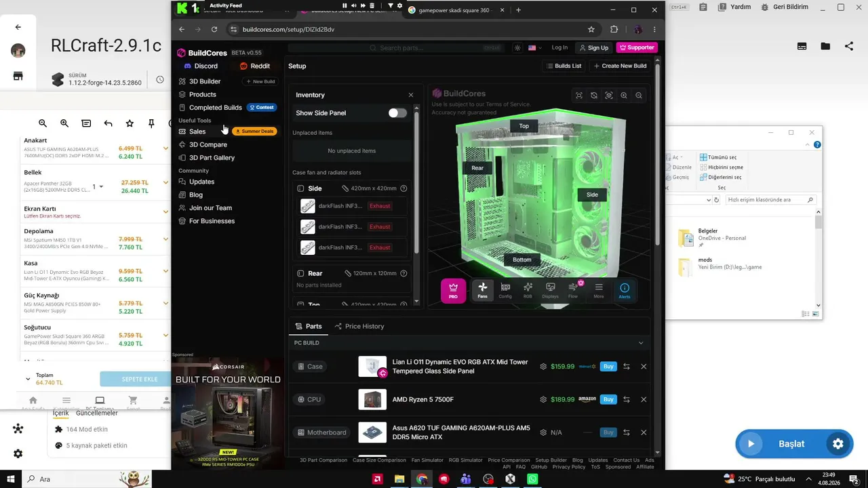Show help for Side fan slot size
This screenshot has width=868, height=488.
click(x=403, y=188)
